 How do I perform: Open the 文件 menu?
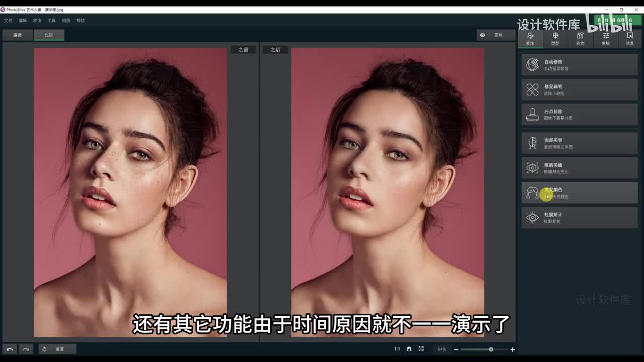pyautogui.click(x=8, y=21)
